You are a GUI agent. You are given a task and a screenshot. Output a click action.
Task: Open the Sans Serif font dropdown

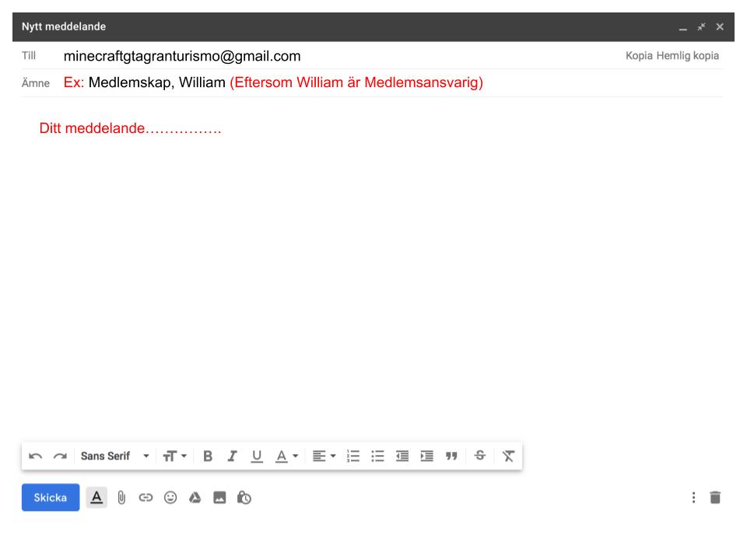click(x=114, y=456)
